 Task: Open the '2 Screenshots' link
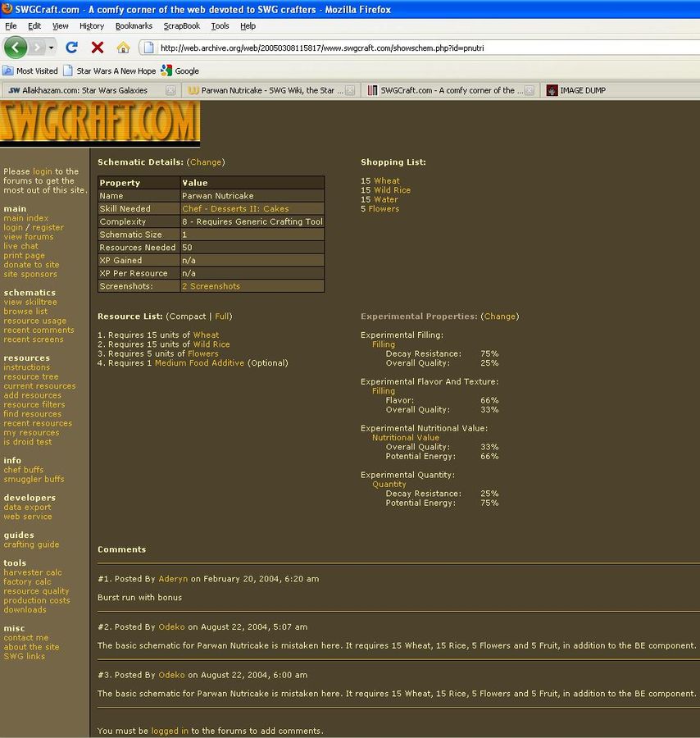(211, 287)
